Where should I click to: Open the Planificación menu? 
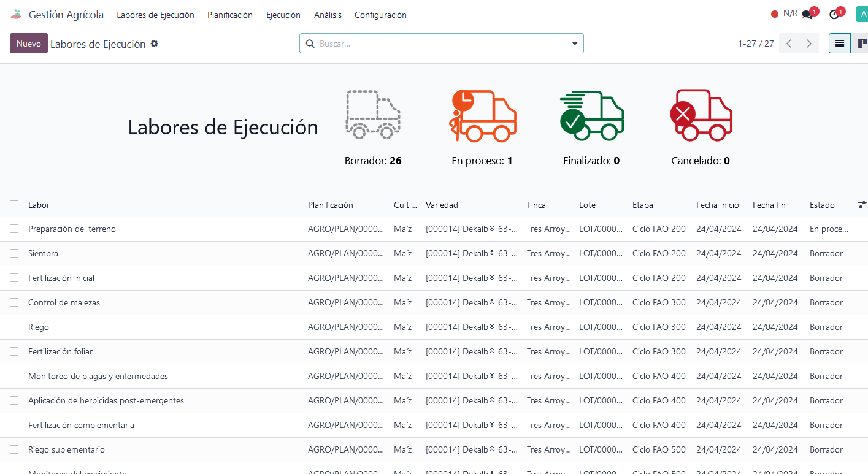230,15
